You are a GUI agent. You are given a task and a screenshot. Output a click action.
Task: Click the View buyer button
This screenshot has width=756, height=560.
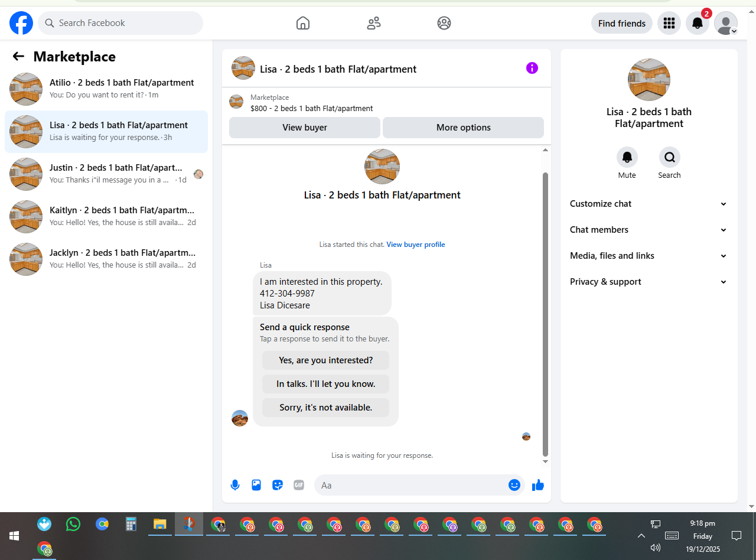click(x=305, y=128)
